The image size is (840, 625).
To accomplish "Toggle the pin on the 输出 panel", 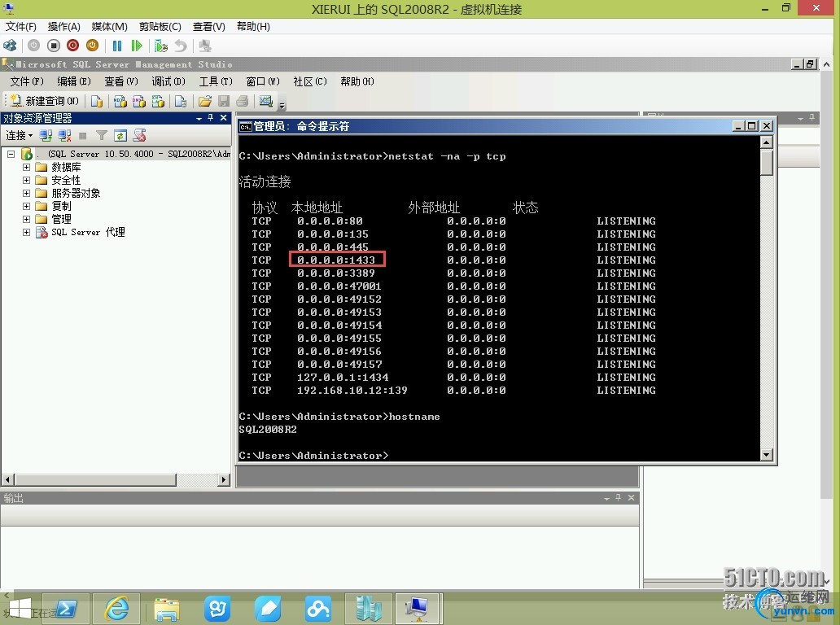I will click(619, 497).
